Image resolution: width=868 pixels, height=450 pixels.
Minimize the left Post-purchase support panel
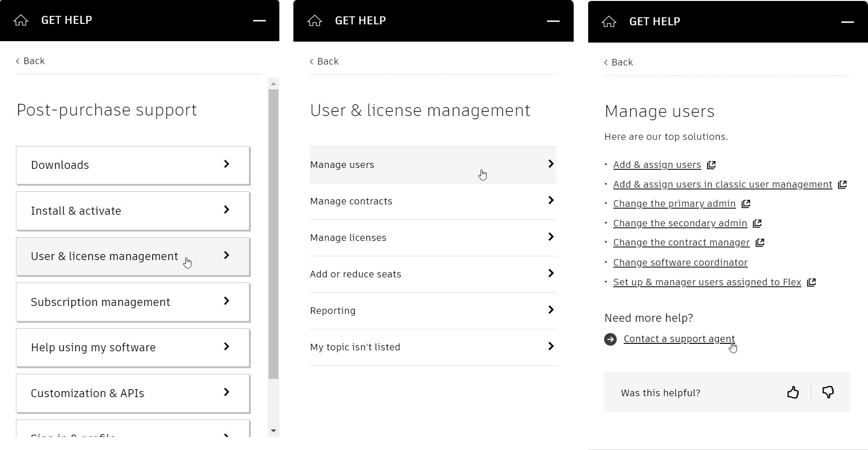(259, 21)
